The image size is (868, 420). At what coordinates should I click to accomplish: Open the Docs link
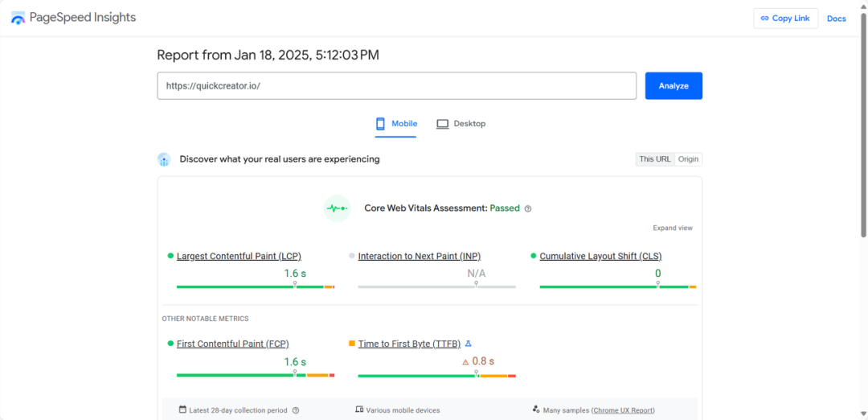click(837, 19)
